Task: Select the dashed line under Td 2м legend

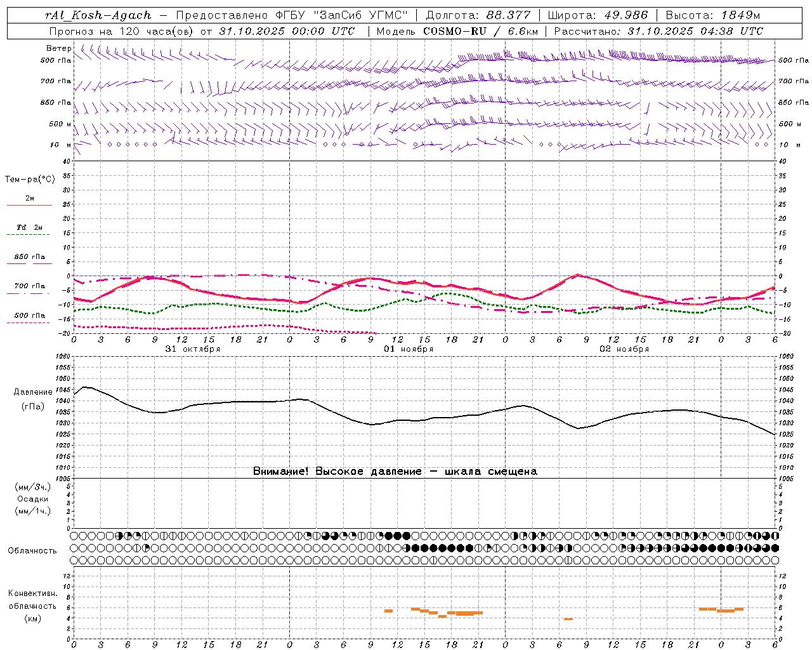Action: [28, 234]
